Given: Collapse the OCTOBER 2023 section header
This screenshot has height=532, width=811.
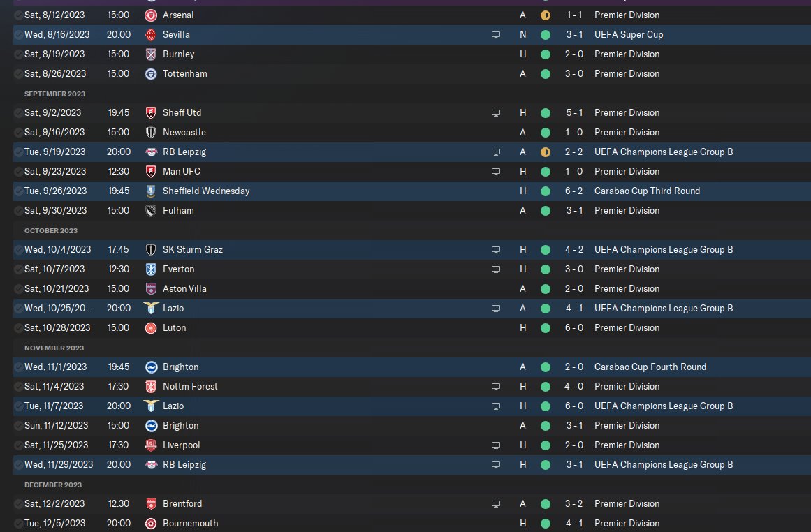Looking at the screenshot, I should (x=50, y=230).
